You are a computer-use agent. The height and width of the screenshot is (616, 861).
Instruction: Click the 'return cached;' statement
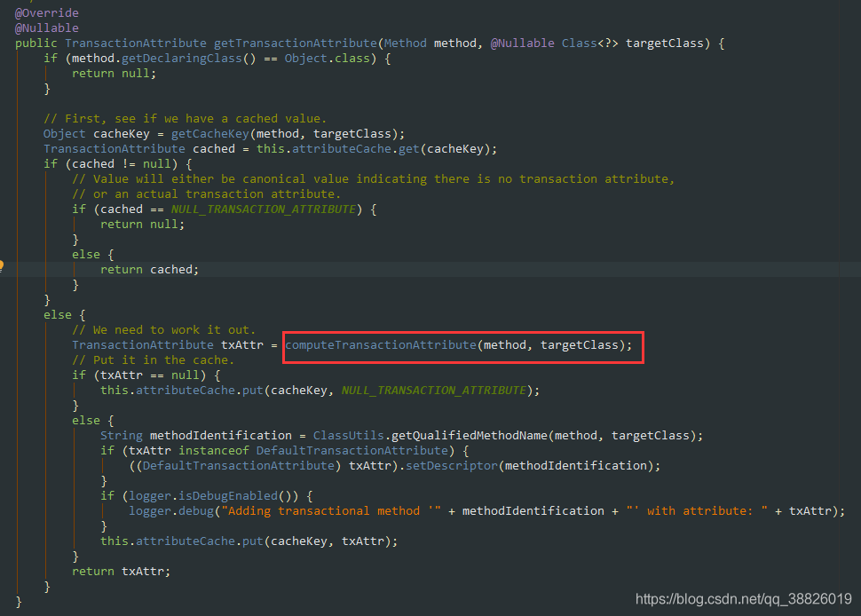(x=149, y=270)
